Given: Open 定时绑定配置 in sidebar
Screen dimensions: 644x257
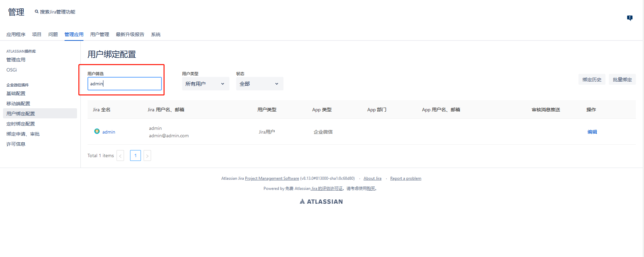Looking at the screenshot, I should coord(21,124).
